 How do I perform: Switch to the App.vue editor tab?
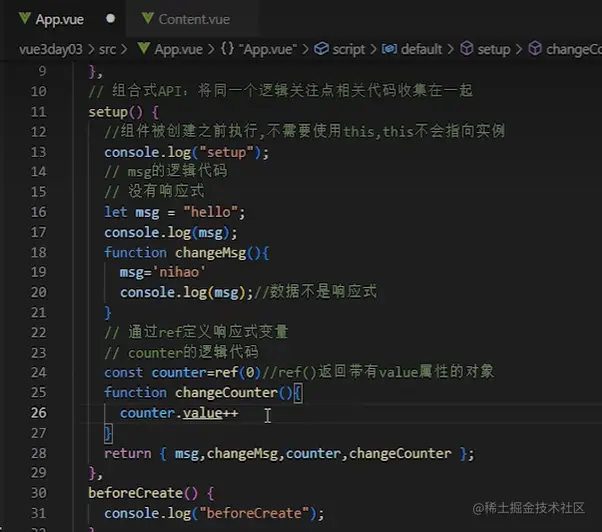pyautogui.click(x=65, y=19)
